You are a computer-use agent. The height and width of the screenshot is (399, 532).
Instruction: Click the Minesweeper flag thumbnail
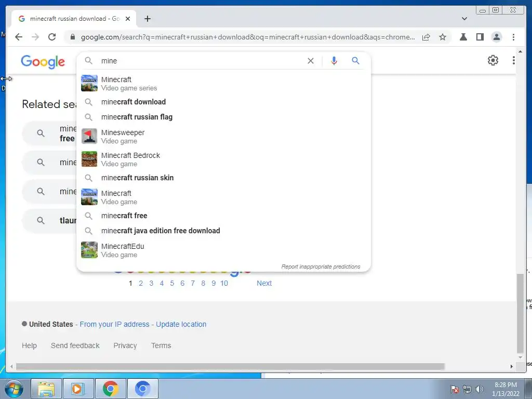[89, 137]
